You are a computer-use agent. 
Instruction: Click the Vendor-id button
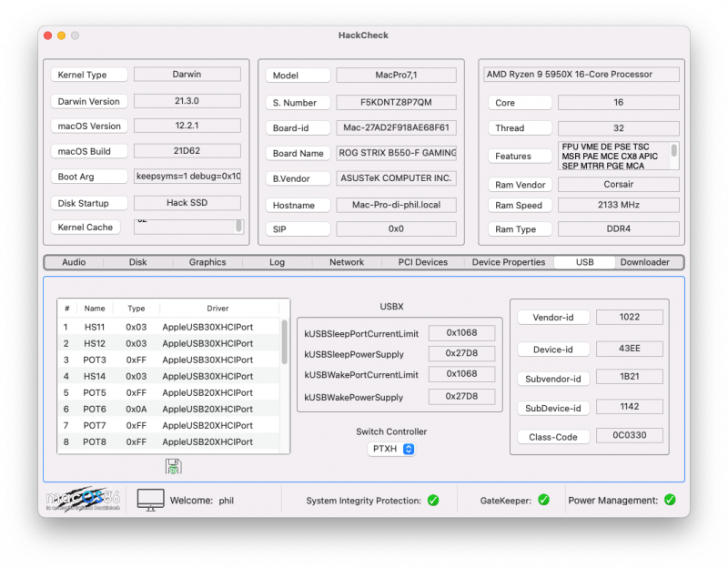click(553, 318)
